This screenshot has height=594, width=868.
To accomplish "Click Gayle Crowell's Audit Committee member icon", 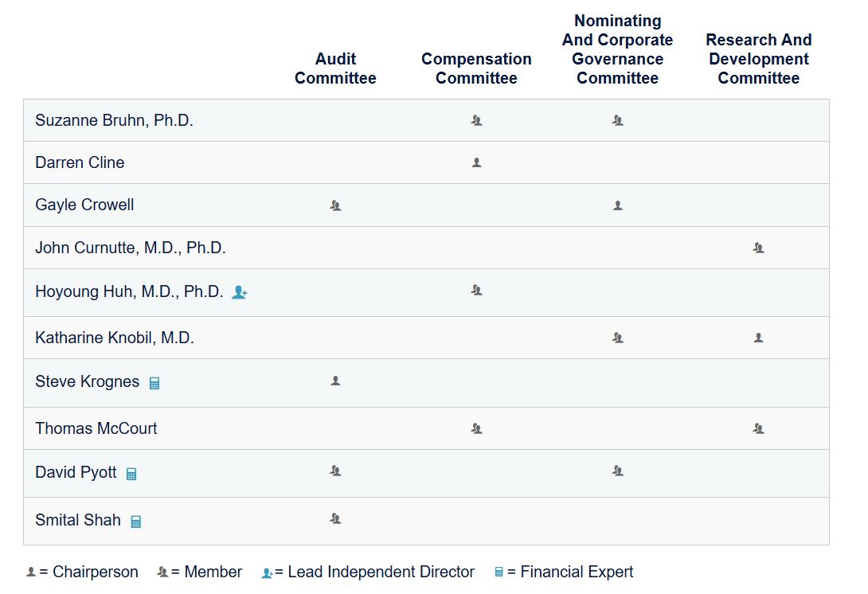I will tap(335, 205).
